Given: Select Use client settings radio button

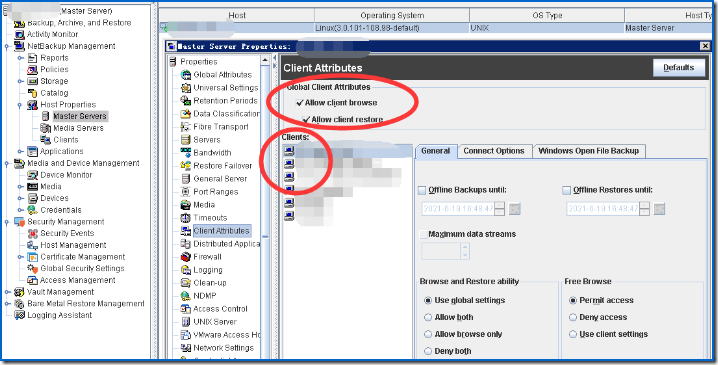Looking at the screenshot, I should click(x=573, y=334).
